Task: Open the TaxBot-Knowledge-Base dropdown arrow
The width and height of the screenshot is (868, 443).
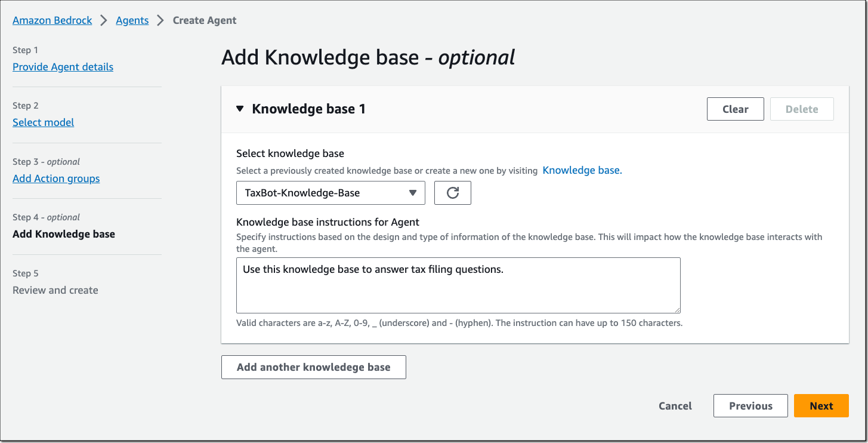Action: 412,192
